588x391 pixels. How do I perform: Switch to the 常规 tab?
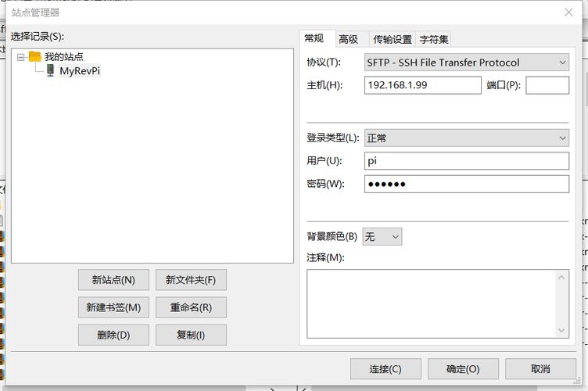(x=314, y=38)
